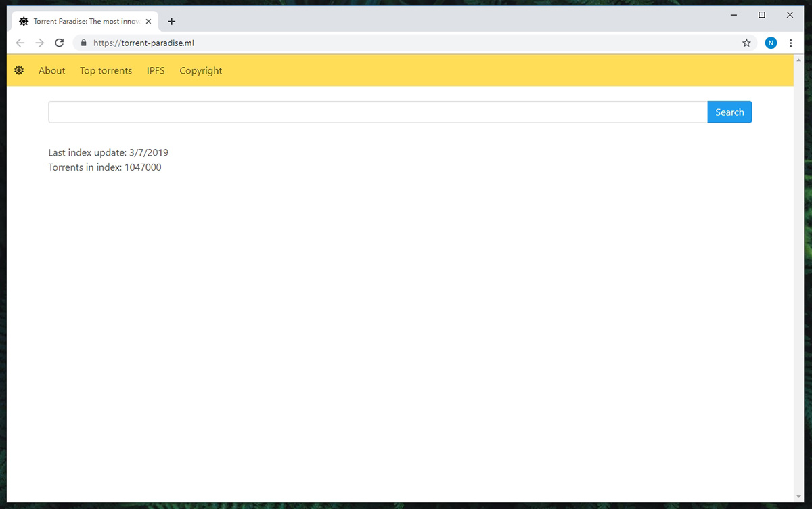812x509 pixels.
Task: Select the torrent-paradise.ml address bar URL
Action: [144, 43]
